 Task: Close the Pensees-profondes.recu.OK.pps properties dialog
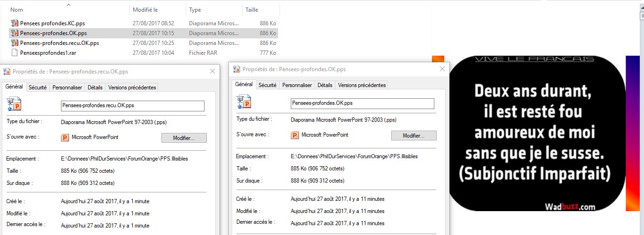212,72
